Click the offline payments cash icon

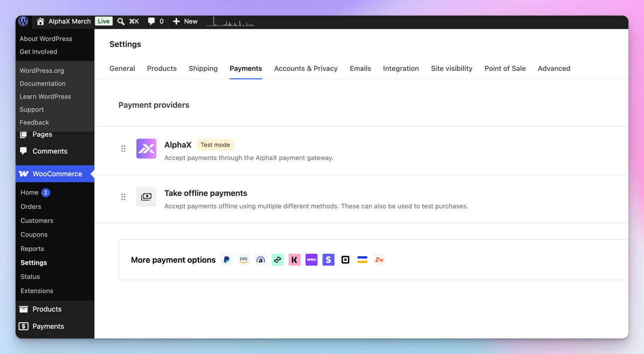[146, 197]
